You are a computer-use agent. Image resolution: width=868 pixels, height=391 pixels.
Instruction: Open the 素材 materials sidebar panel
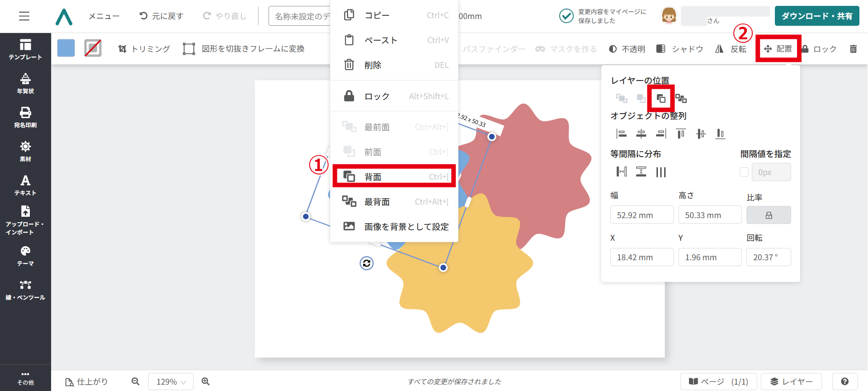[x=25, y=151]
